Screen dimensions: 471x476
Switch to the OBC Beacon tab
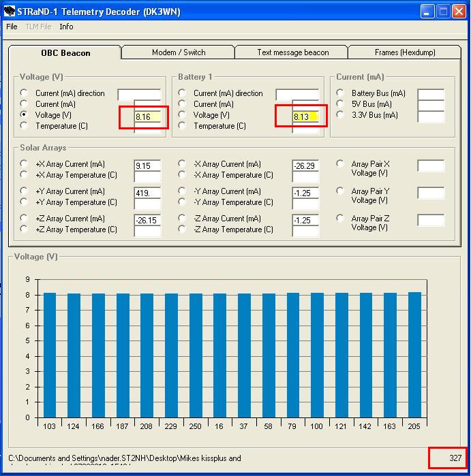pos(65,53)
